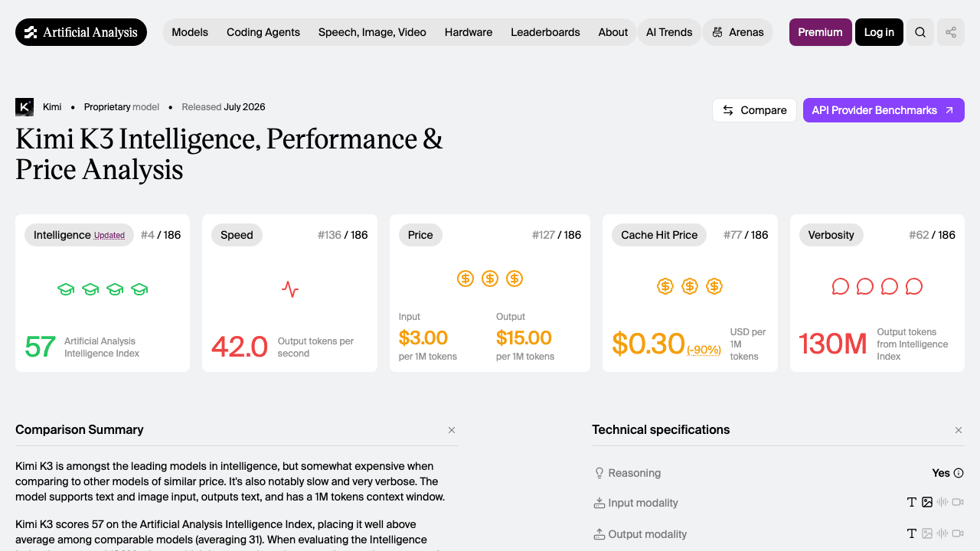Click the #136 / 186 speed rank
The width and height of the screenshot is (980, 551).
coord(343,235)
